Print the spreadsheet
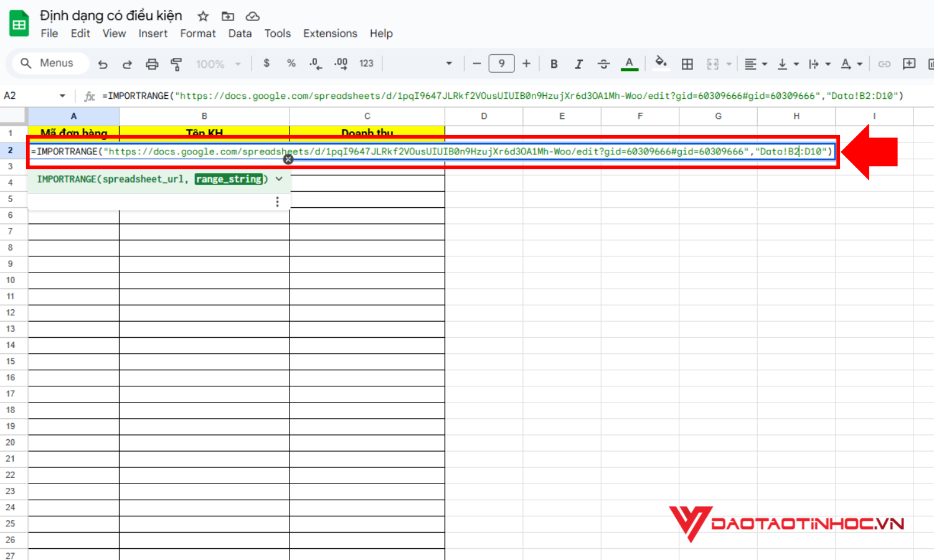Image resolution: width=934 pixels, height=560 pixels. point(152,63)
